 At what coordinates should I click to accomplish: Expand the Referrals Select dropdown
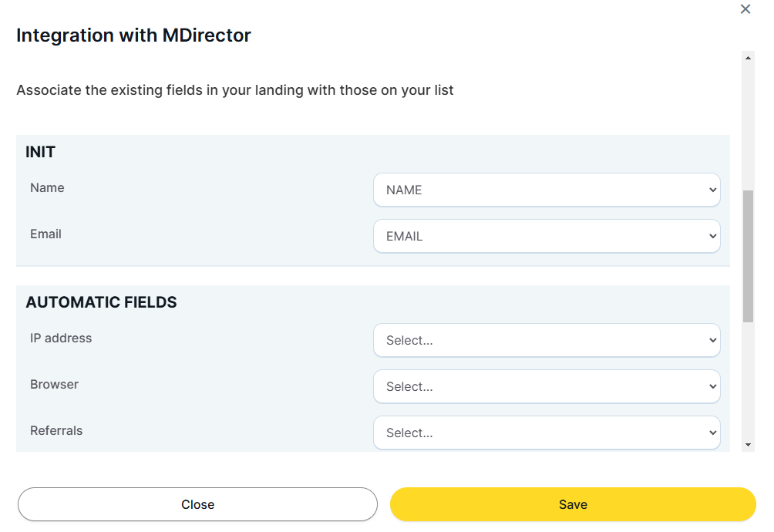click(x=547, y=433)
